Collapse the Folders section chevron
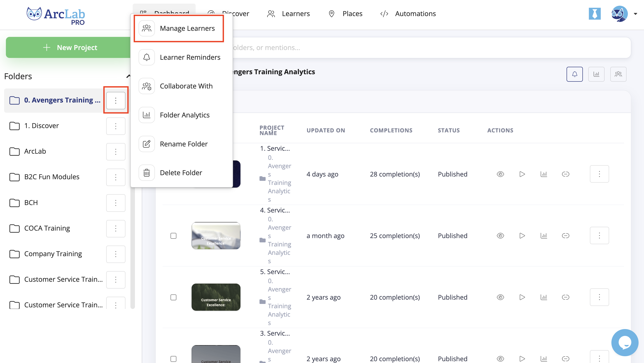 tap(128, 76)
